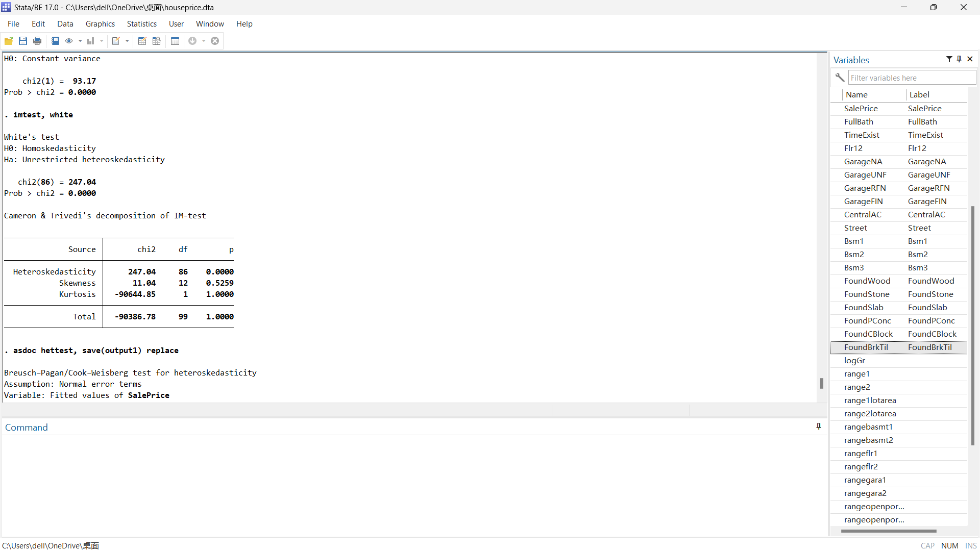Toggle pin on the Variables panel
The width and height of the screenshot is (980, 551).
coord(959,59)
